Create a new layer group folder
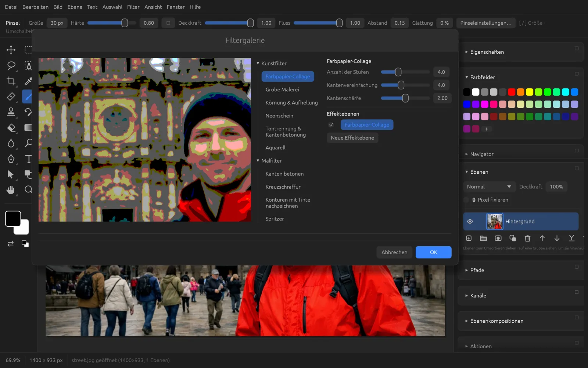588x368 pixels. [x=483, y=238]
